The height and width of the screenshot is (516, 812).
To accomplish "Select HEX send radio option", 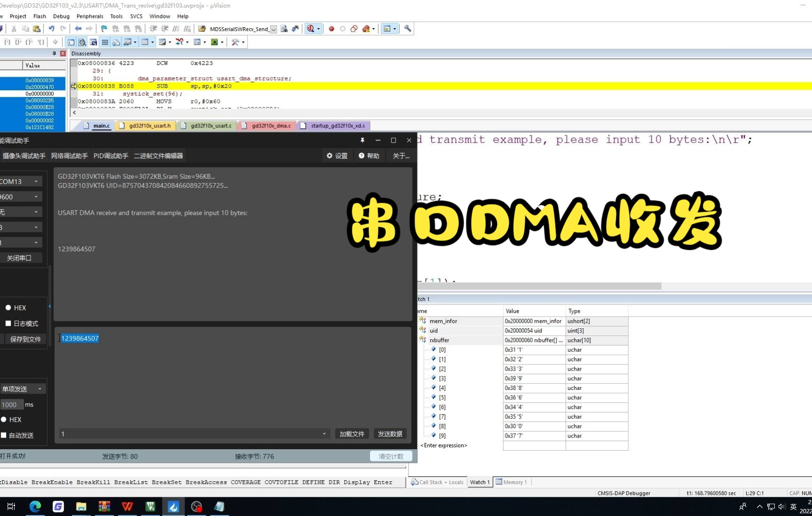I will pos(4,420).
